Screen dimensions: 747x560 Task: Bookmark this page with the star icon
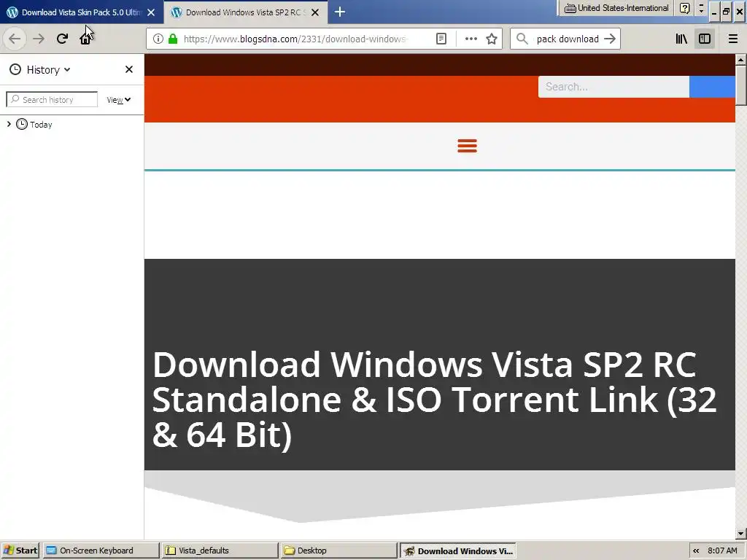(x=492, y=39)
